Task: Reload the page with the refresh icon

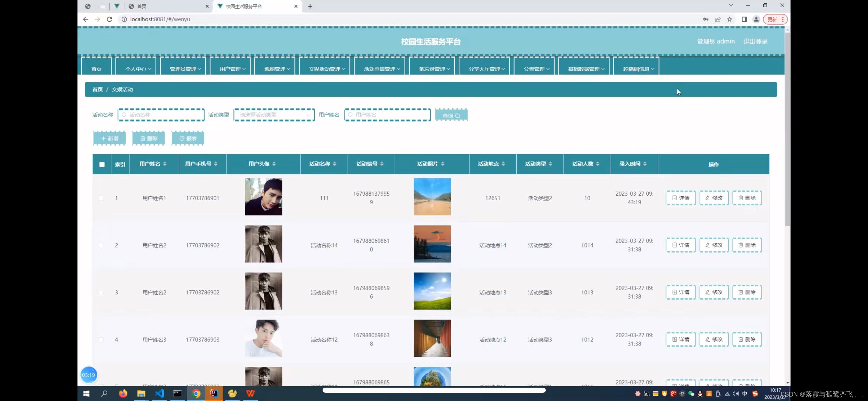Action: [x=109, y=19]
